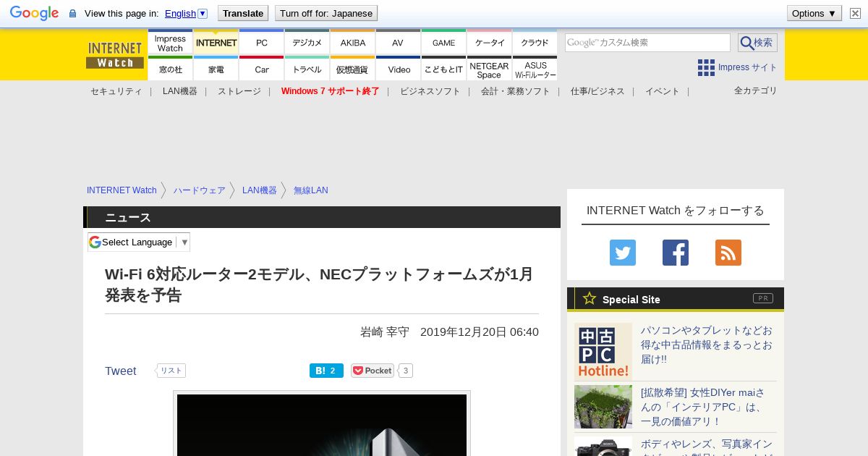Select the ケータイ tab
The width and height of the screenshot is (868, 456).
tap(489, 43)
